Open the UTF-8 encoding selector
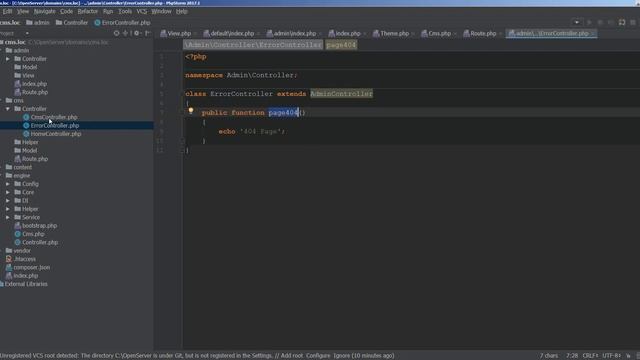Viewport: 640px width, 360px height. coord(611,356)
